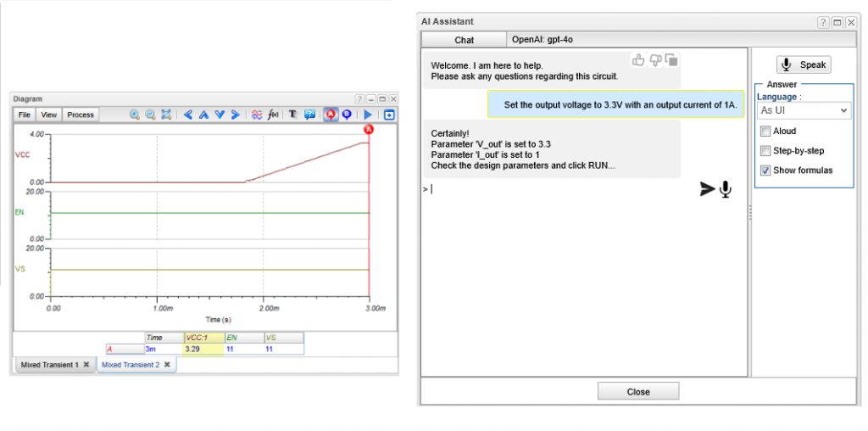868x431 pixels.
Task: Give thumbs up to welcome message
Action: [x=638, y=60]
